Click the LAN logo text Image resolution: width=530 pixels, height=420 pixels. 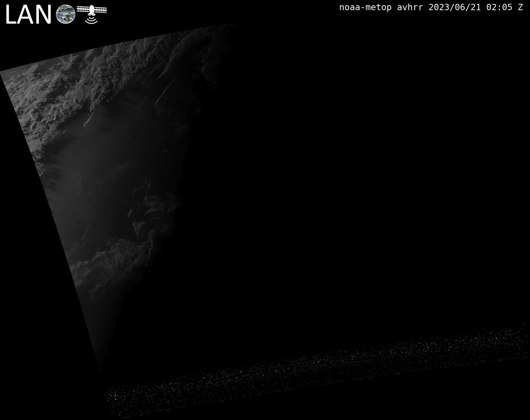point(29,15)
